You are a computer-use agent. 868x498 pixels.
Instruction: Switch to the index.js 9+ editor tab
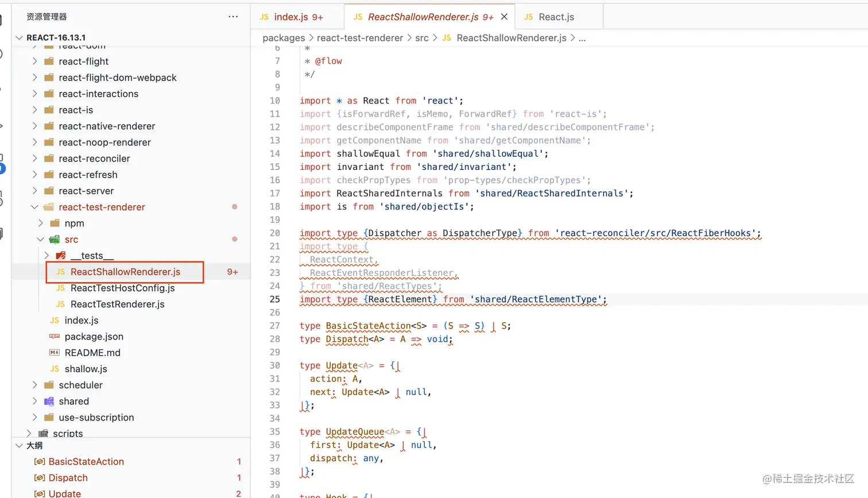(298, 17)
